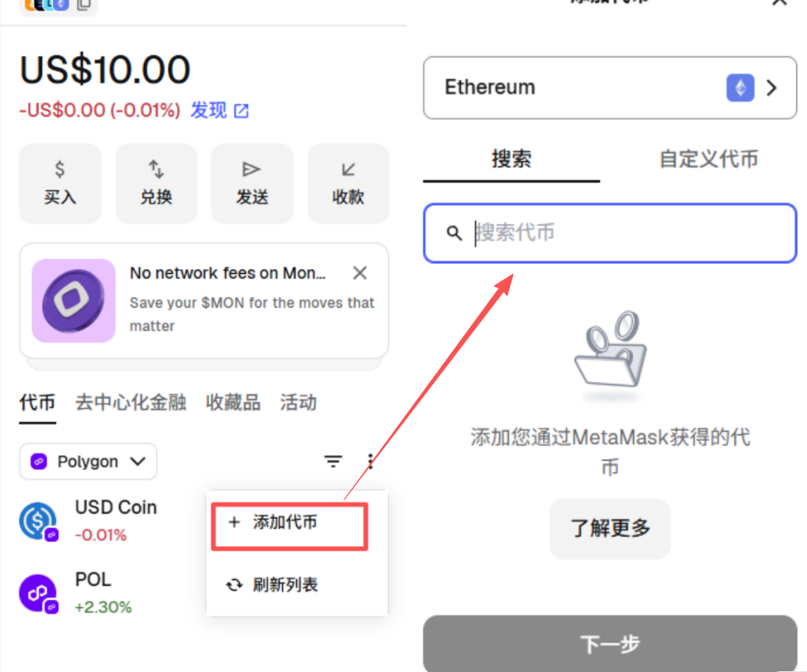Click the external link icon beside 发现
The height and width of the screenshot is (672, 807).
[241, 110]
